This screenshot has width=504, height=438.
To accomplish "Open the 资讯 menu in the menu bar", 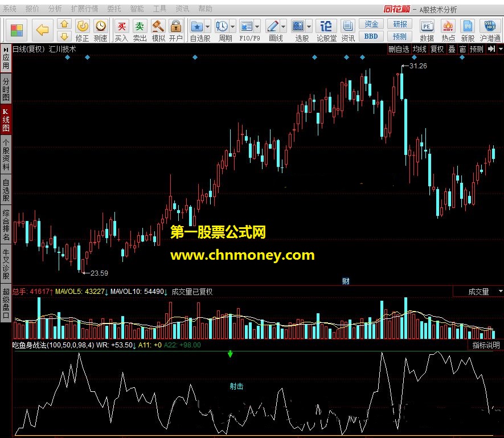I will pyautogui.click(x=182, y=9).
